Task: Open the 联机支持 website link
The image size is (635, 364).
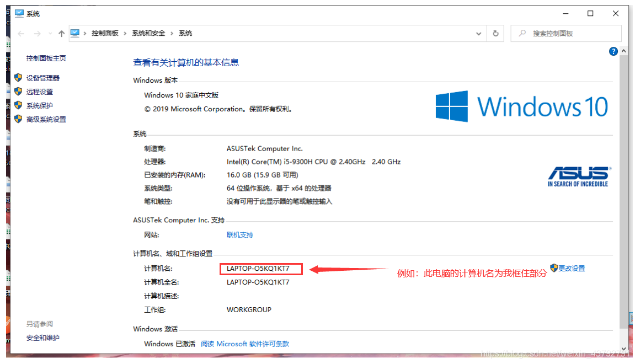Action: point(240,235)
